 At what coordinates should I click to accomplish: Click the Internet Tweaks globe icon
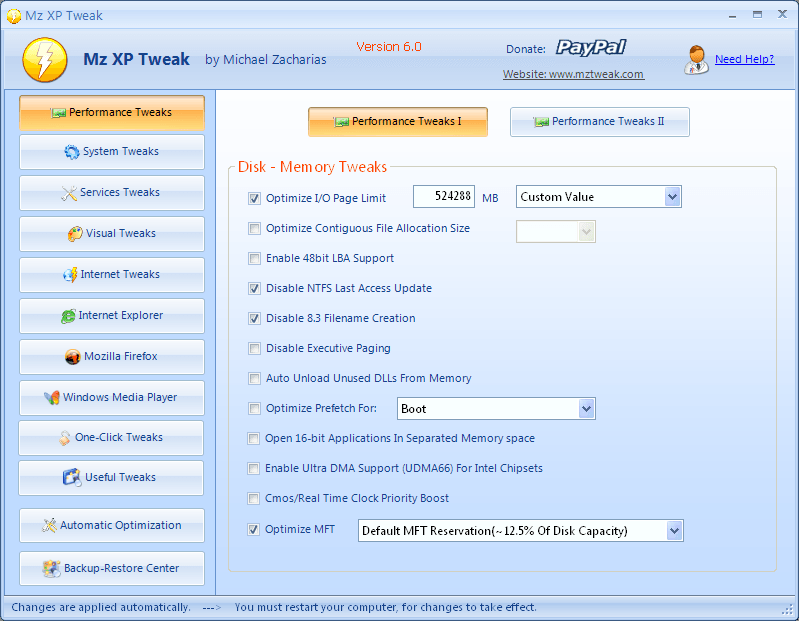(x=70, y=275)
